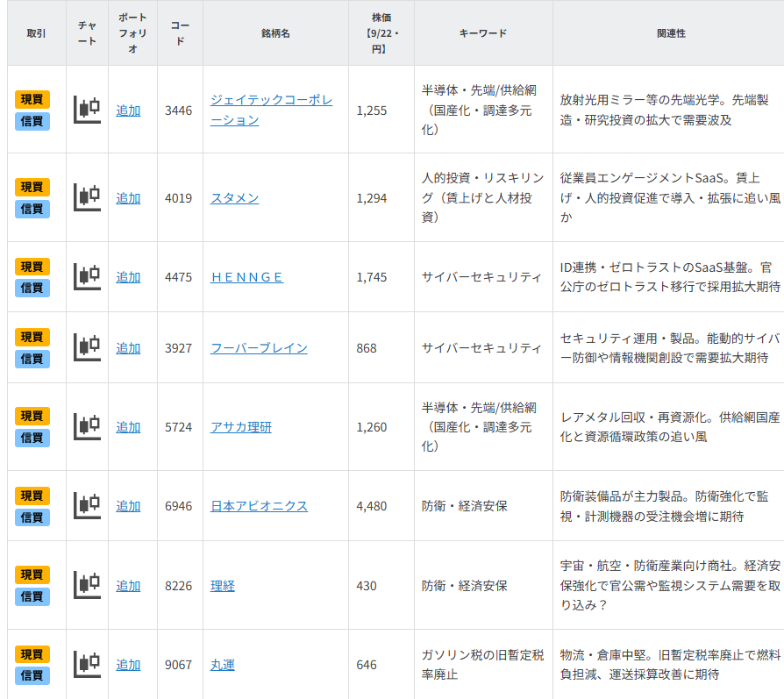Open chart icon for スタメン row
The width and height of the screenshot is (784, 699).
click(87, 197)
